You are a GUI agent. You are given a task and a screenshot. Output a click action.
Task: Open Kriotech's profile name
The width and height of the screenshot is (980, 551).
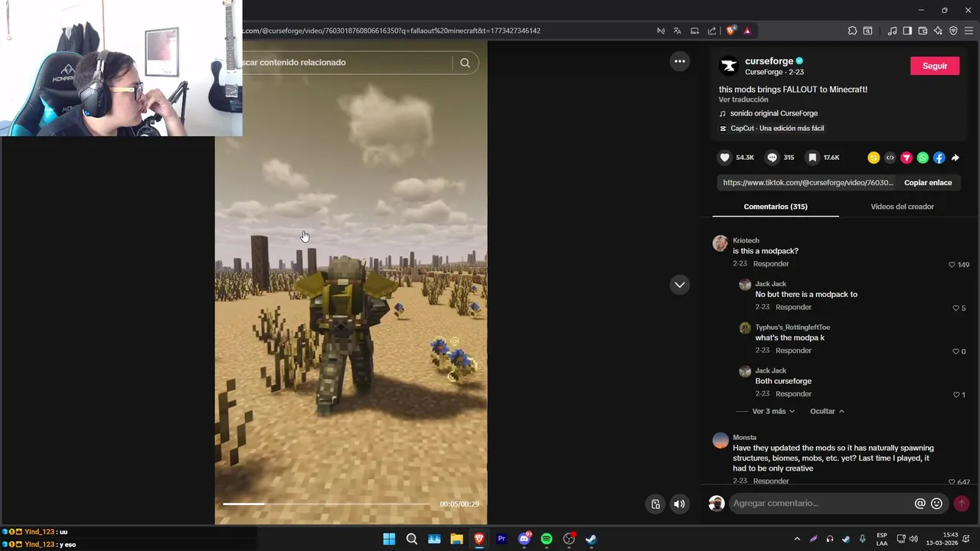click(x=746, y=240)
